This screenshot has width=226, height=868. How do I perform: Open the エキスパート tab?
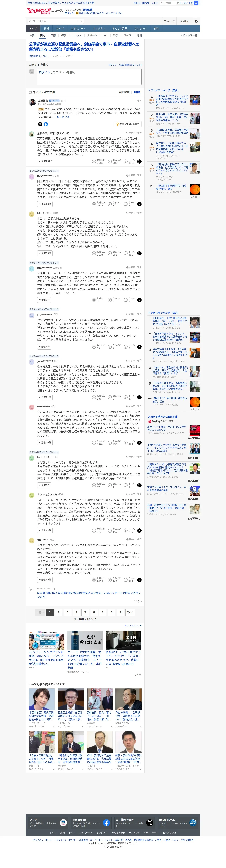pyautogui.click(x=78, y=29)
